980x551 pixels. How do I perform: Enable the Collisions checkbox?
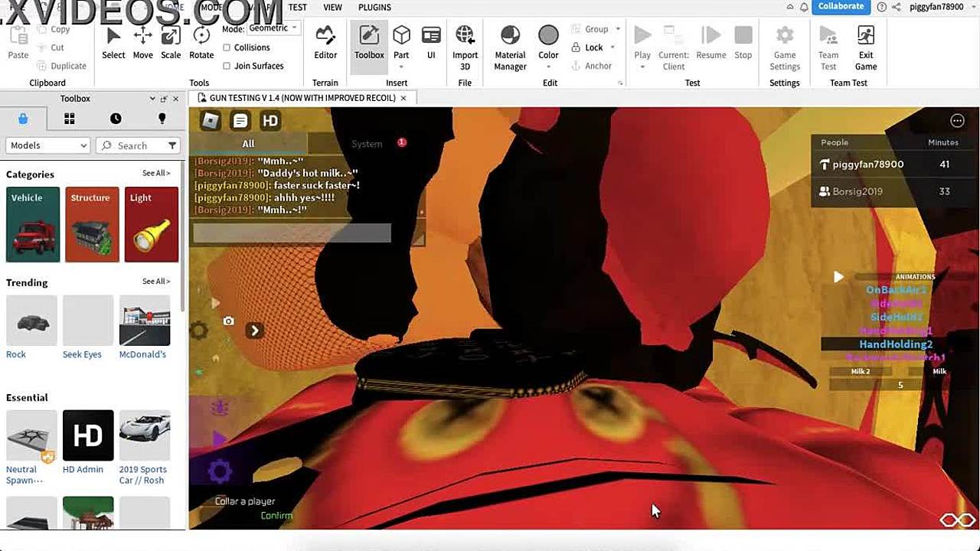(227, 47)
